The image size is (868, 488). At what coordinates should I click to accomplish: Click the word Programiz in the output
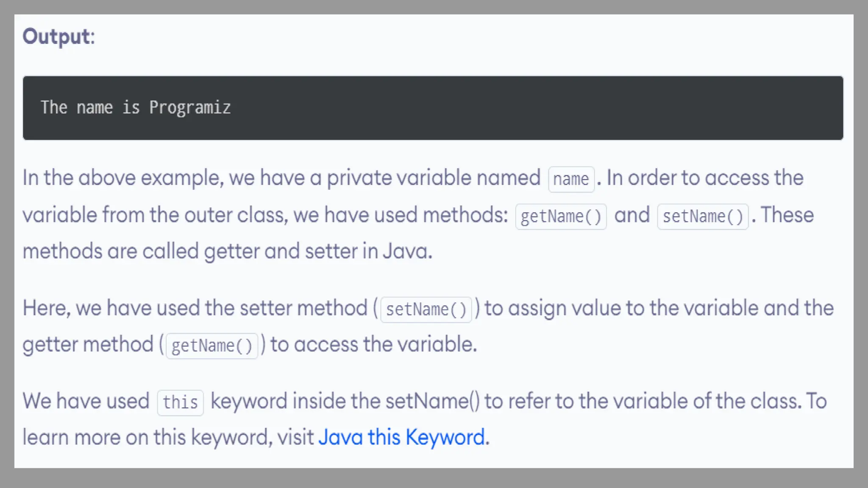(190, 108)
